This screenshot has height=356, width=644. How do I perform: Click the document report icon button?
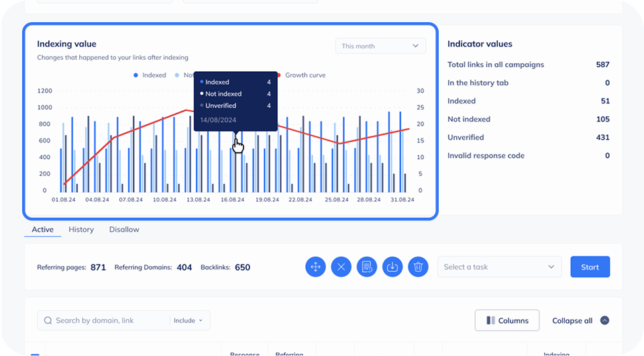click(367, 267)
